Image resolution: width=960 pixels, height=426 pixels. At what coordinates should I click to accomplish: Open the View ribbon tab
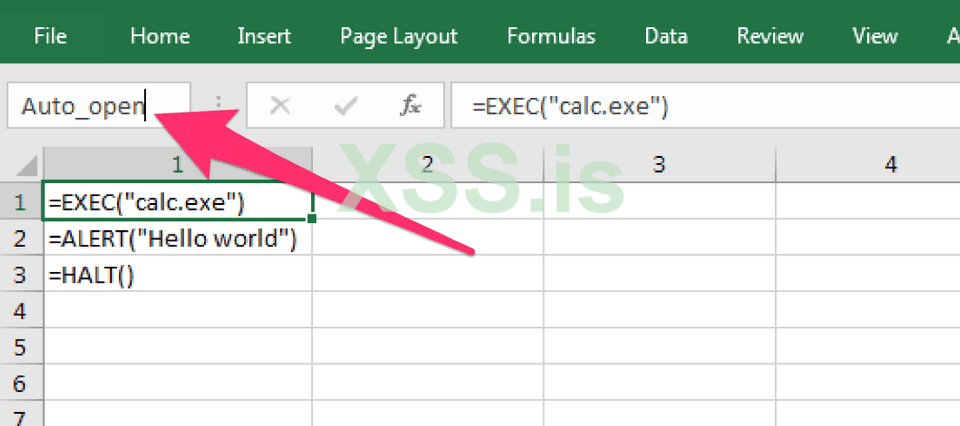click(x=875, y=37)
